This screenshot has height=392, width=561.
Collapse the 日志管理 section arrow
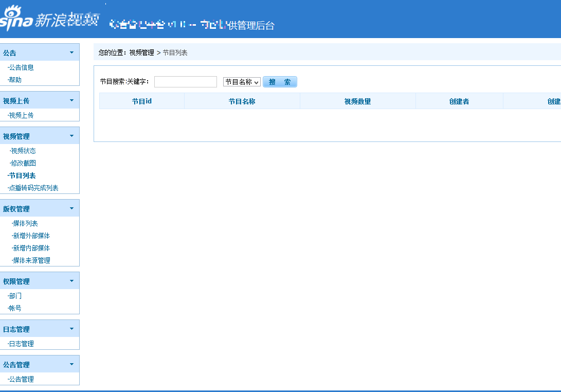click(x=71, y=329)
